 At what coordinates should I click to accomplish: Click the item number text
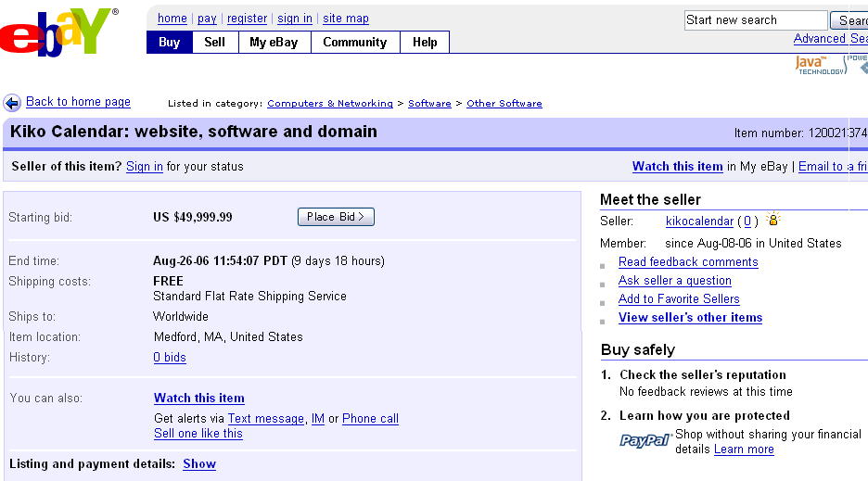pos(800,133)
